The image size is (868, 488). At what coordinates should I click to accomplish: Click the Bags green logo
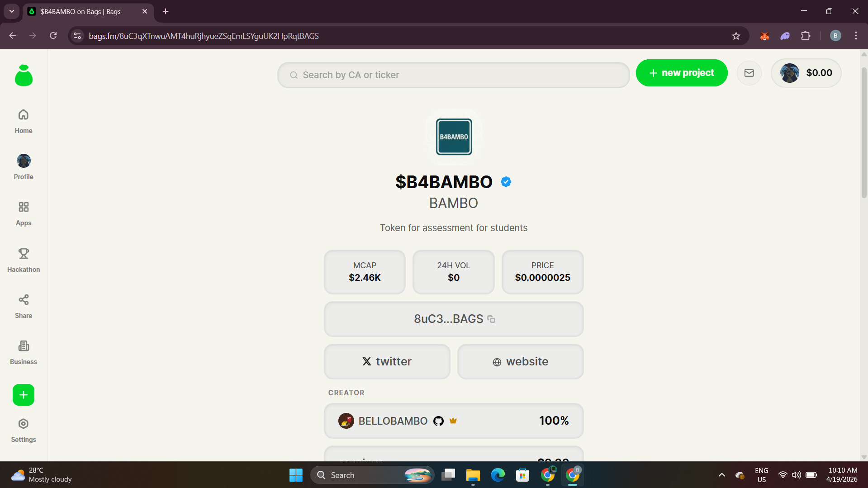click(x=24, y=75)
